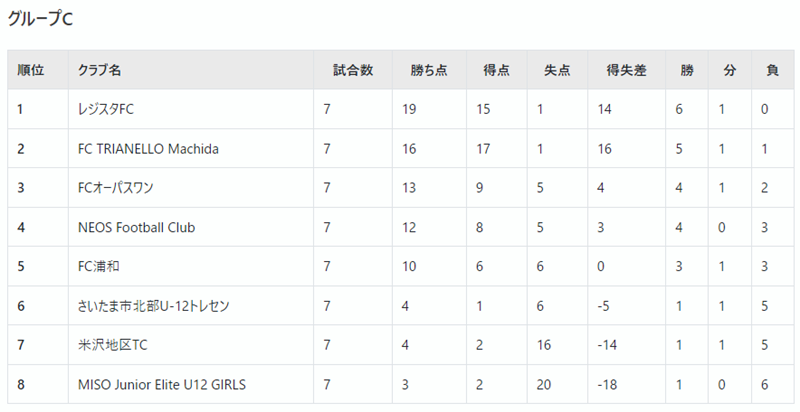Select the 勝ち点 column header
Image resolution: width=800 pixels, height=412 pixels.
pyautogui.click(x=429, y=70)
